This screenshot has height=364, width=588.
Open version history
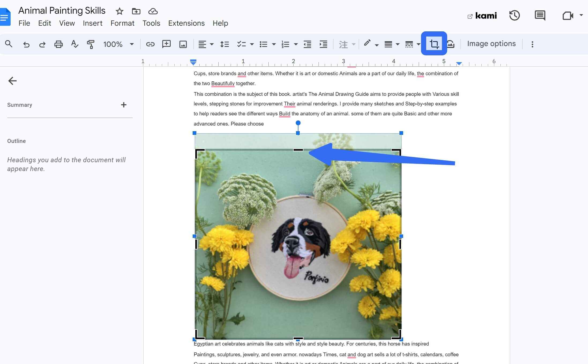click(x=515, y=16)
